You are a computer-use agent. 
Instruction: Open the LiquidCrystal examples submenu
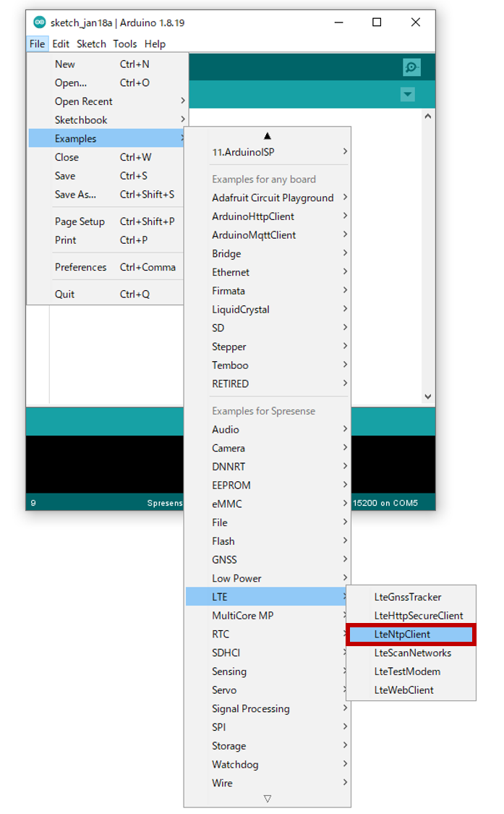[x=268, y=310]
